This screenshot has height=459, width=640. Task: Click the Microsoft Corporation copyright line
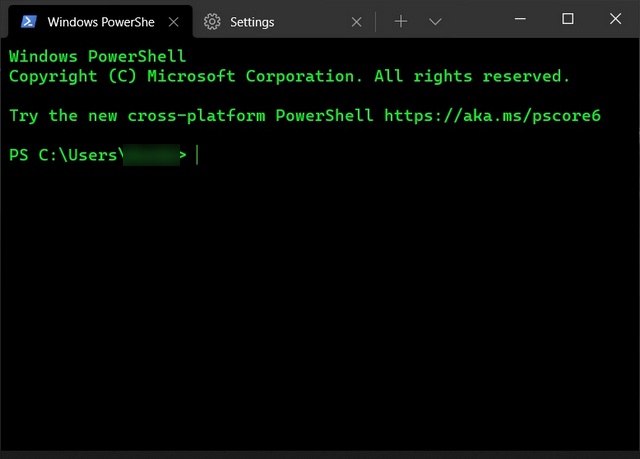coord(288,76)
